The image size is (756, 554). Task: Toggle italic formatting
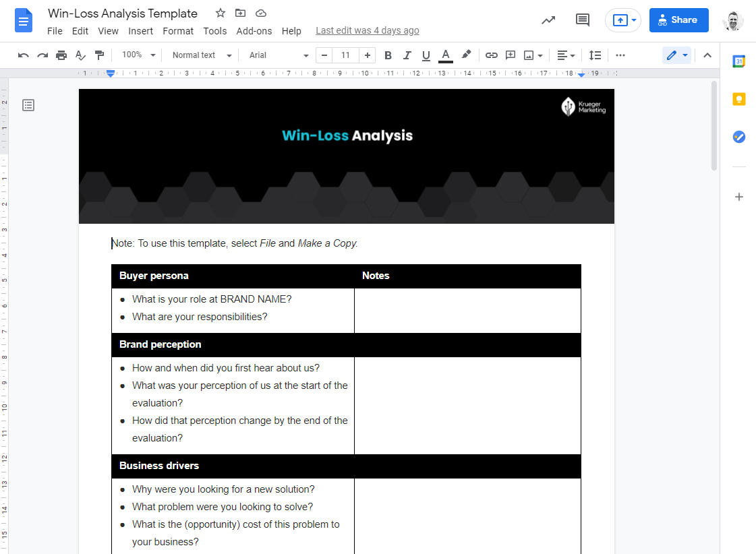[407, 55]
